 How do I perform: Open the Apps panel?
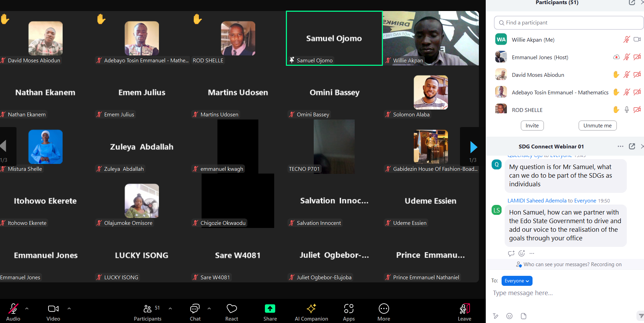[x=348, y=309]
